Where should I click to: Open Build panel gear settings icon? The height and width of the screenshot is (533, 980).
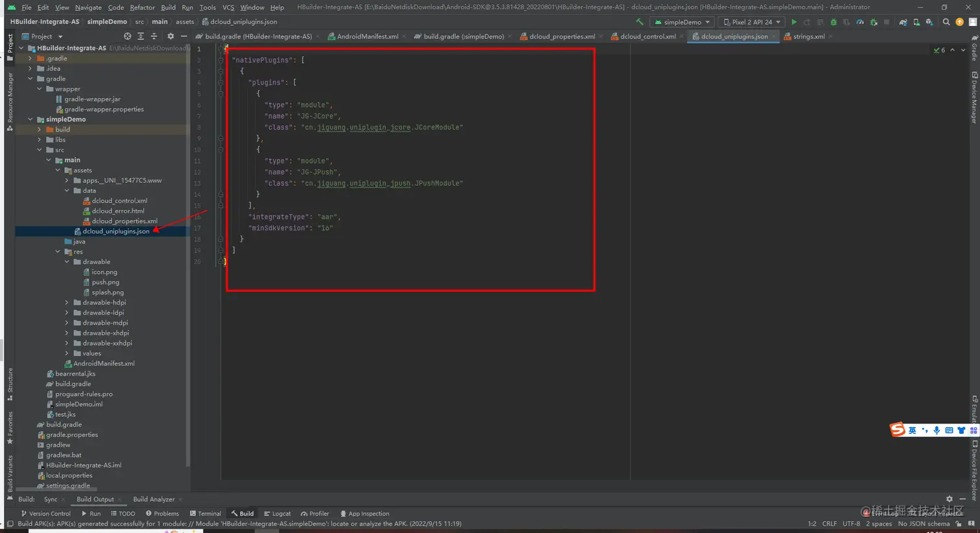pos(950,499)
